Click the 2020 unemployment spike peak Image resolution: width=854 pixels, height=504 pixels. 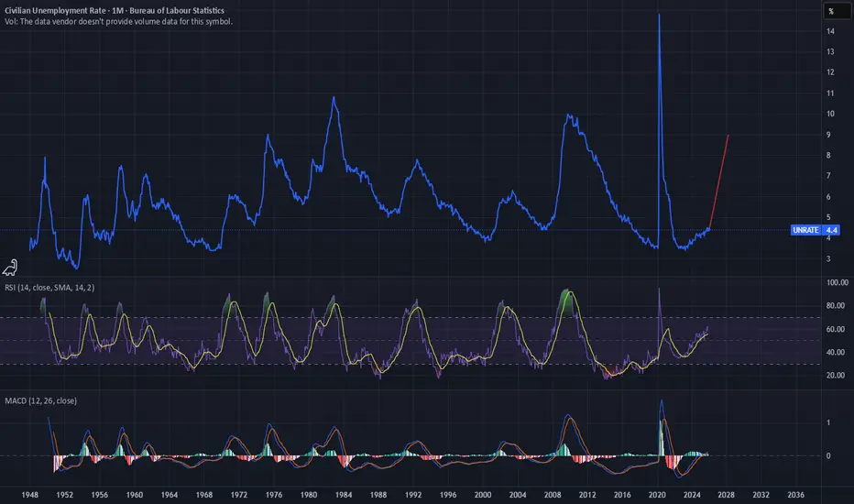[x=659, y=16]
